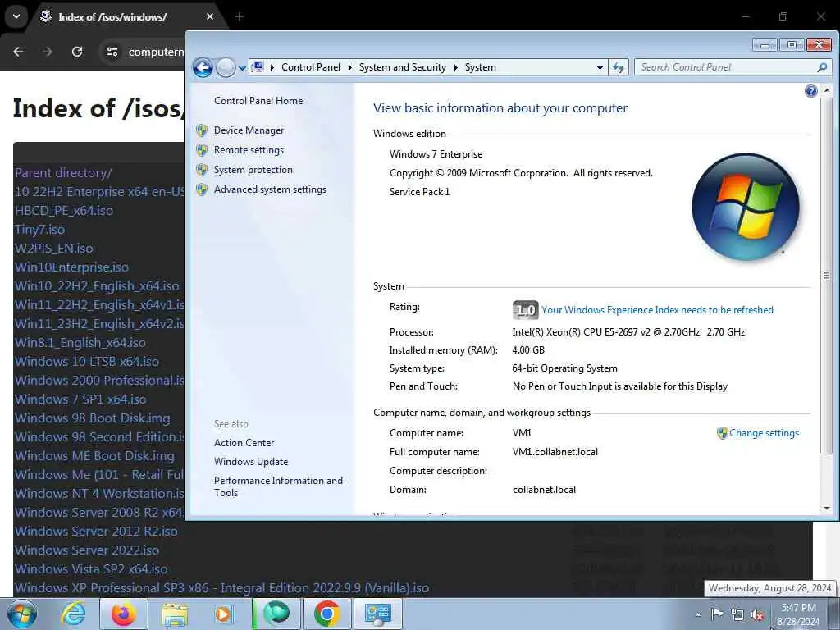Open Windows Experience Index refresh link

point(657,309)
